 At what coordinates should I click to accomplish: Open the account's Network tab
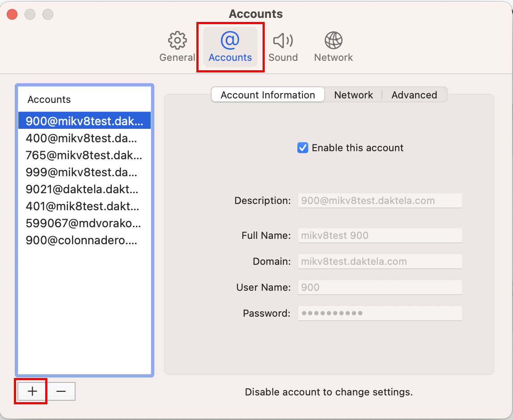pyautogui.click(x=353, y=95)
